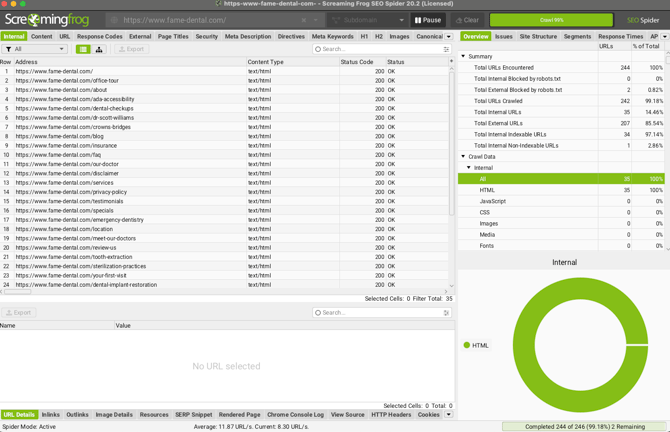Open the View Source tab

click(x=347, y=414)
